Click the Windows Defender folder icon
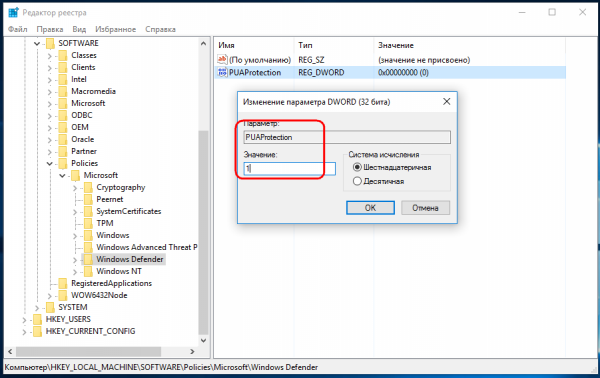Screen dimensions: 600x378 [x=88, y=259]
